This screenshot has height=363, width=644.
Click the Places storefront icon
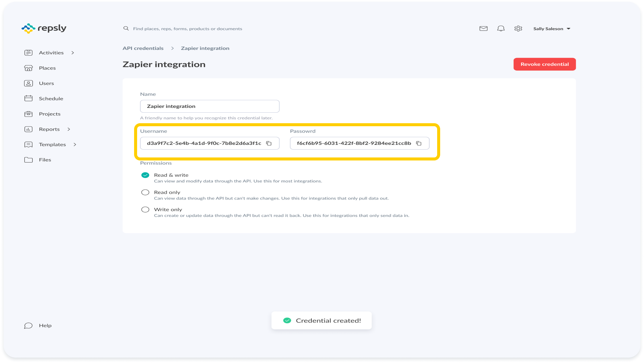[x=29, y=68]
